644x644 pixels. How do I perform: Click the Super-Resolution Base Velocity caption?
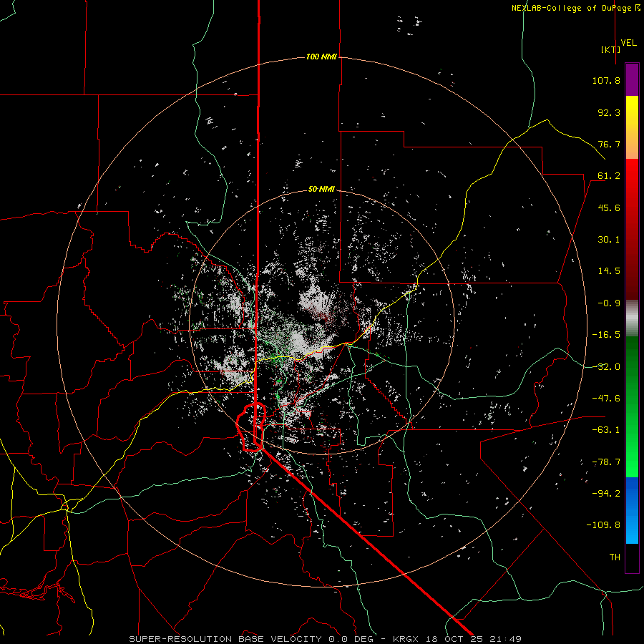[x=326, y=639]
